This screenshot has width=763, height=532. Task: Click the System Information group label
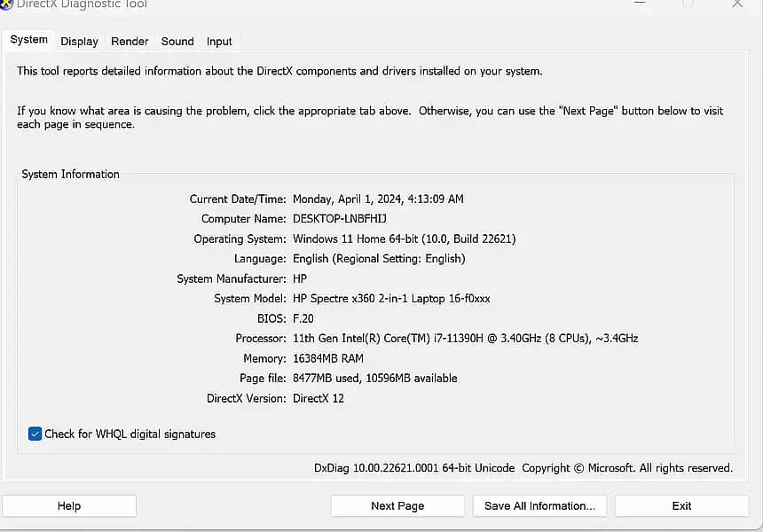pos(71,174)
